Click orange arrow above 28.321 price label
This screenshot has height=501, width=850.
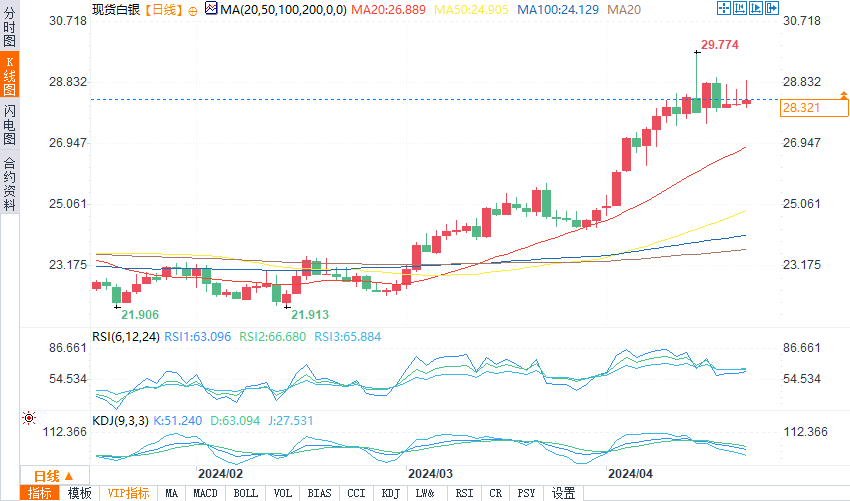(843, 95)
